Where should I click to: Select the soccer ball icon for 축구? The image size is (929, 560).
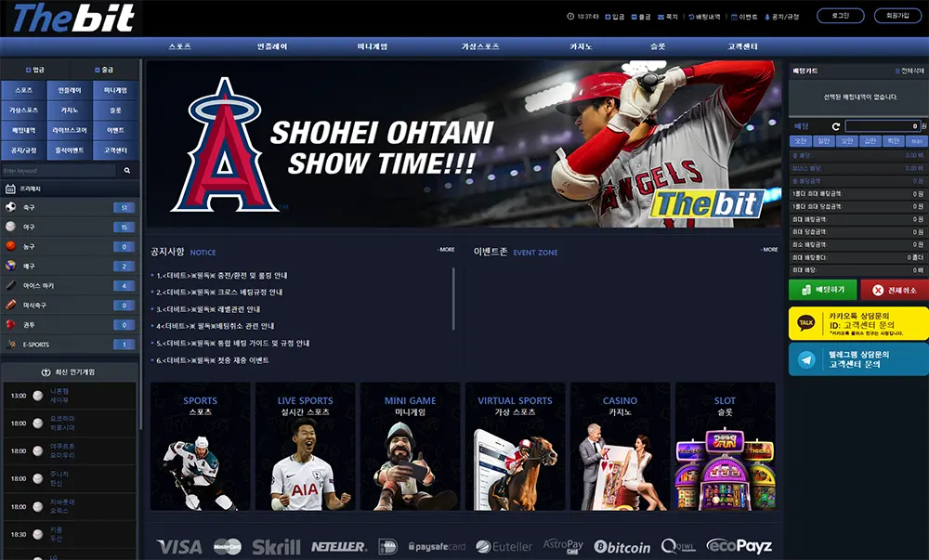pyautogui.click(x=10, y=207)
